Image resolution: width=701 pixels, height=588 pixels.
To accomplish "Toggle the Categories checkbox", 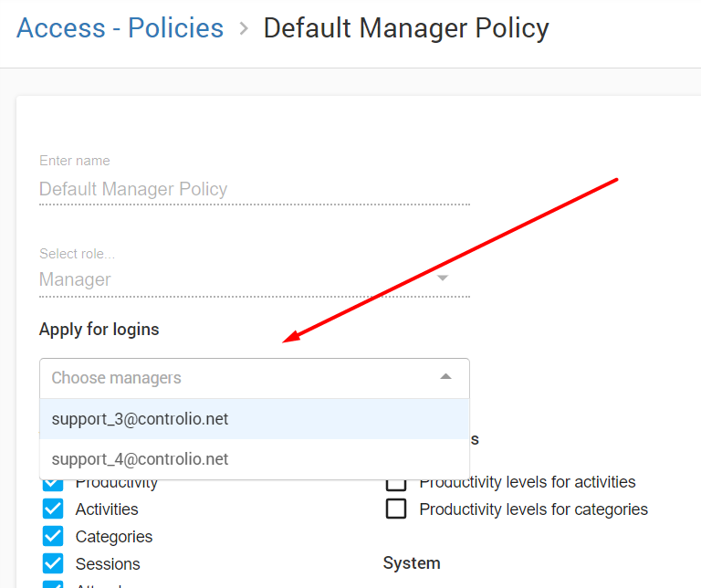I will click(53, 536).
